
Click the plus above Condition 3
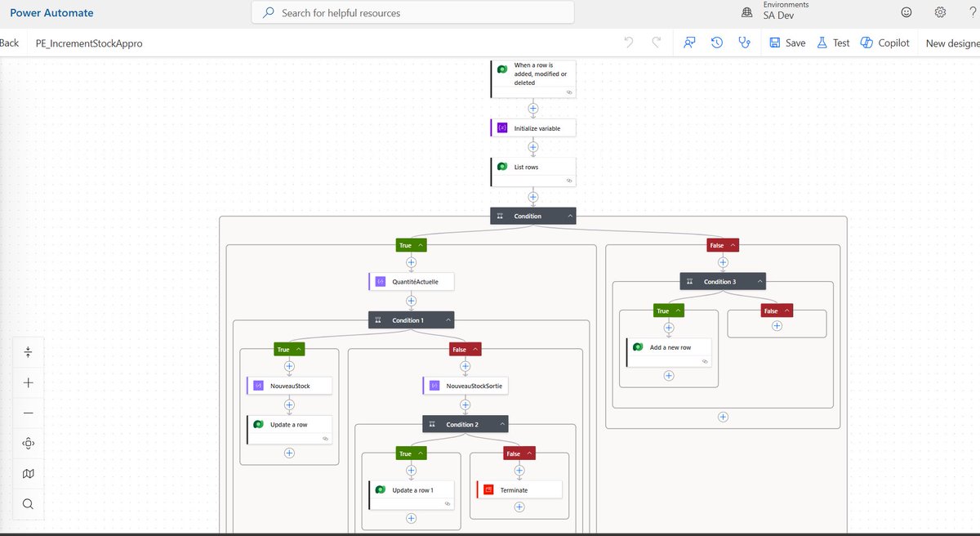coord(723,262)
